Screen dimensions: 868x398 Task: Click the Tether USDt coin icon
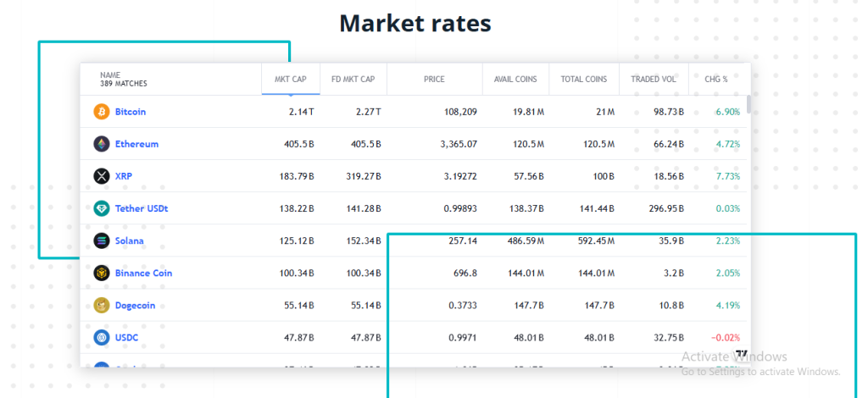point(102,208)
